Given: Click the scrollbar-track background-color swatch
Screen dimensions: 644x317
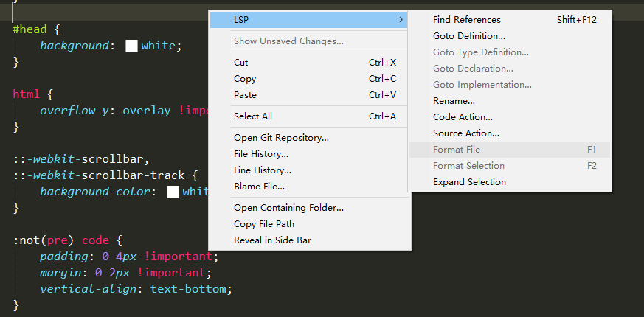Looking at the screenshot, I should point(173,192).
